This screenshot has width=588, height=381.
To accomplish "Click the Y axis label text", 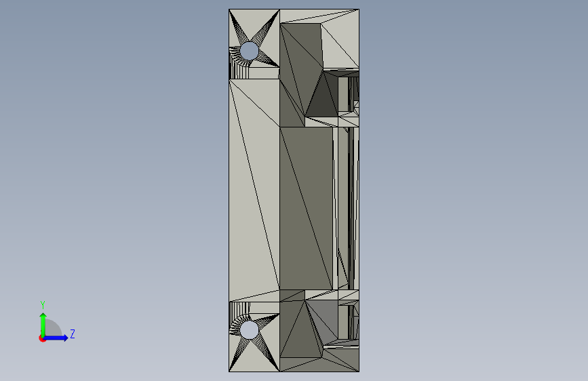I will click(x=43, y=305).
